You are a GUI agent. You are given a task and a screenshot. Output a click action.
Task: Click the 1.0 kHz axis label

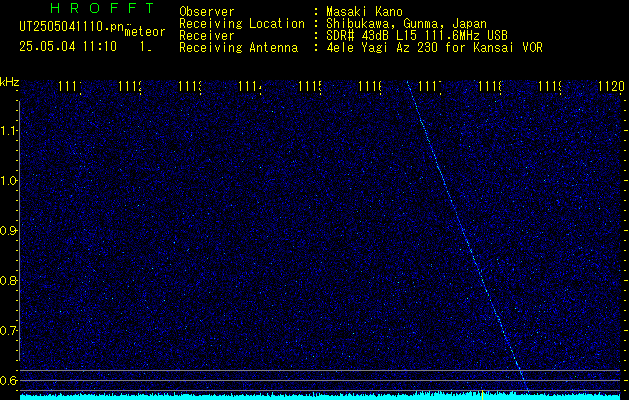pos(8,181)
